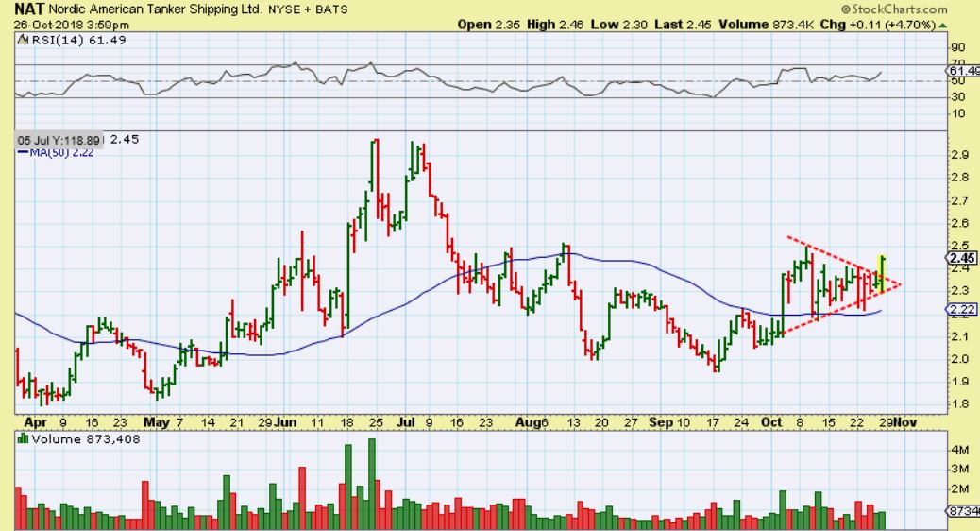Click the 2.9 price axis label

click(960, 155)
